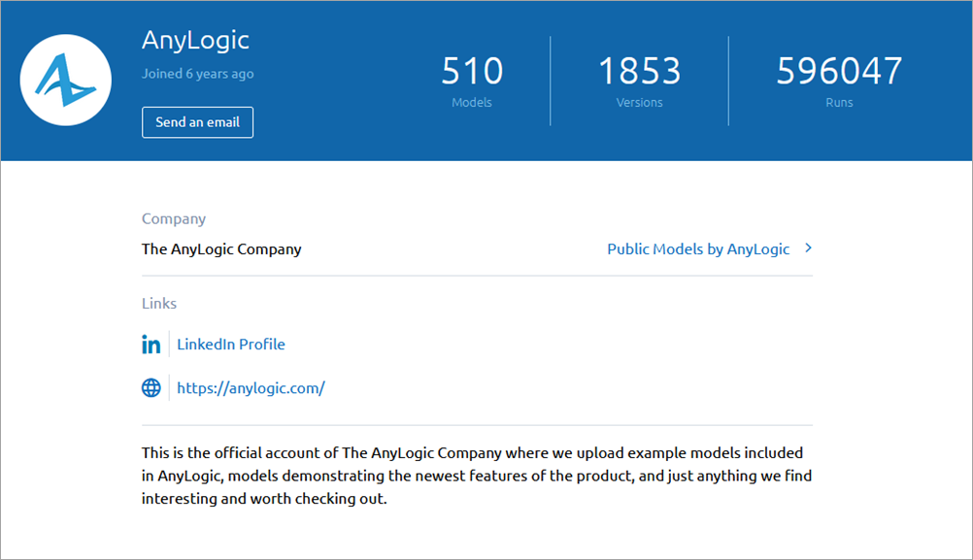Click the official account description paragraph
The height and width of the screenshot is (560, 973).
coord(477,476)
